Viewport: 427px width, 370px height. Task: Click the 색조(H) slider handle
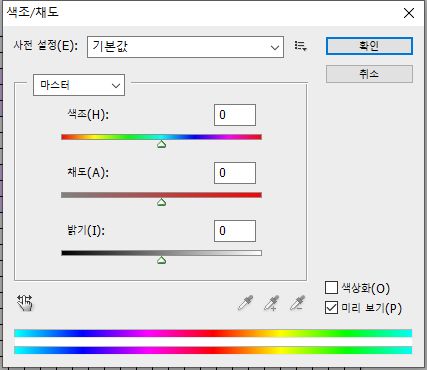162,144
